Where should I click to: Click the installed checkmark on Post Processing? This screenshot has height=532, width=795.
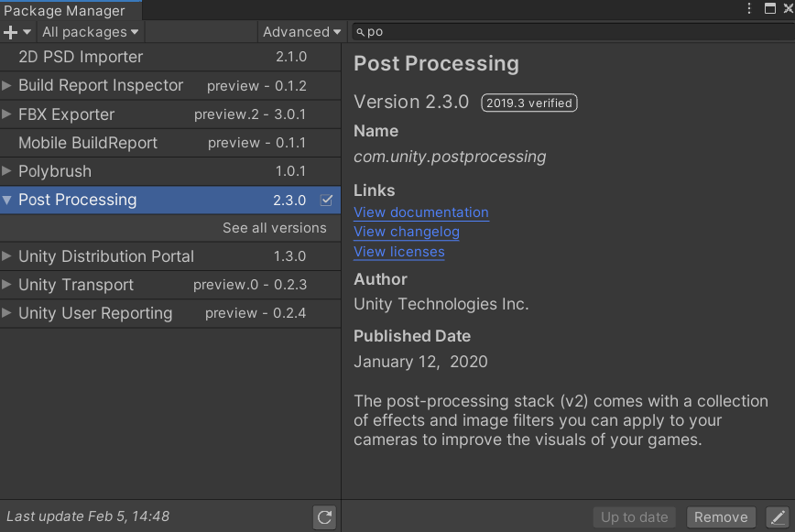[x=326, y=200]
